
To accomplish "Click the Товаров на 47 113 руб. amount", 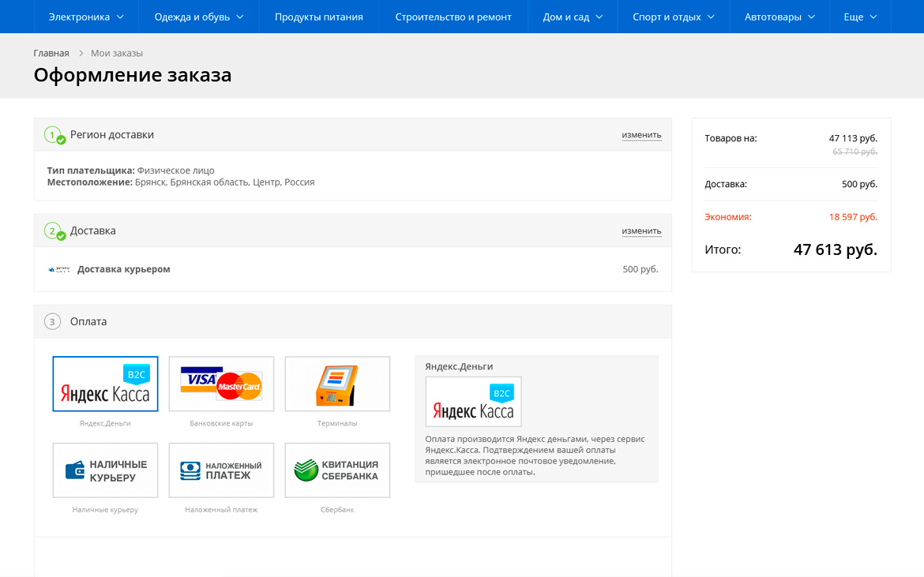I will (853, 138).
